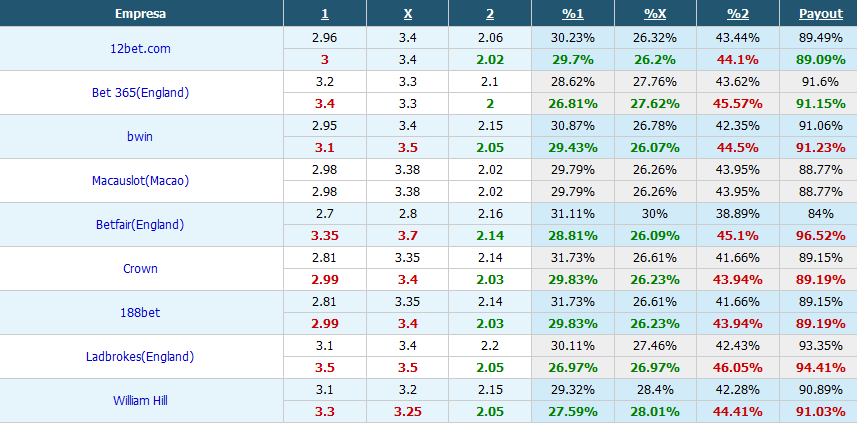857x423 pixels.
Task: Open the Crown bookmaker link
Action: click(x=140, y=269)
